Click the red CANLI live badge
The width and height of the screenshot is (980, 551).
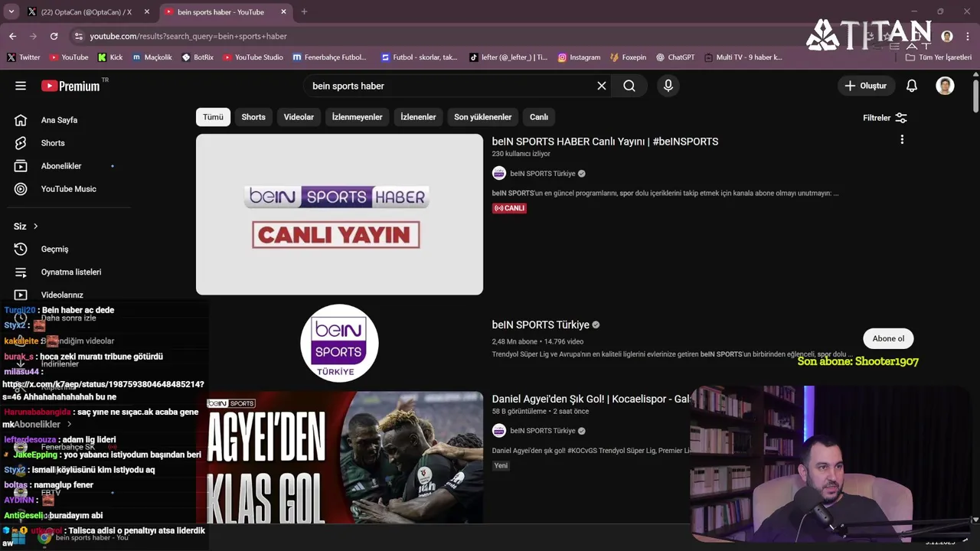[x=509, y=208]
